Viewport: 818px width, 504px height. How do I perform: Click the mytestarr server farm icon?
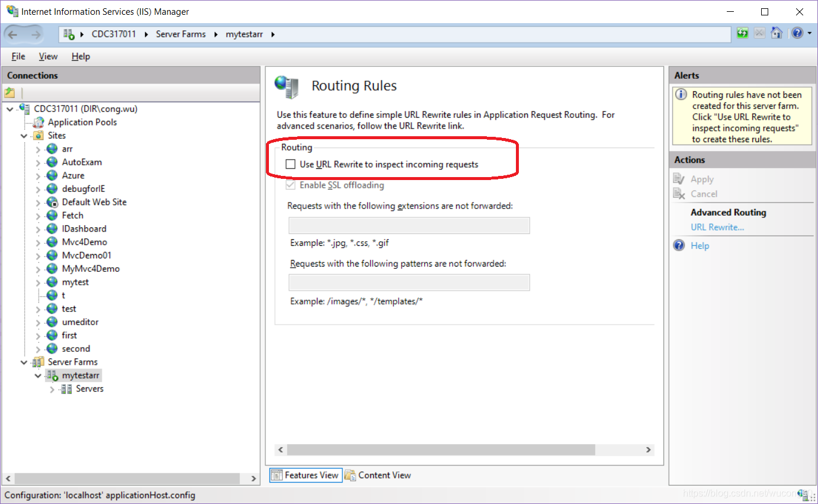coord(52,375)
